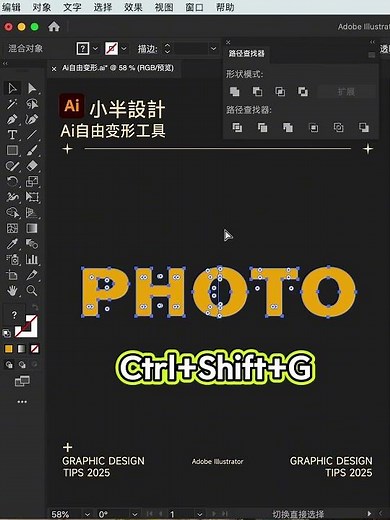Image resolution: width=390 pixels, height=520 pixels.
Task: Select the Hand tool
Action: [x=13, y=291]
